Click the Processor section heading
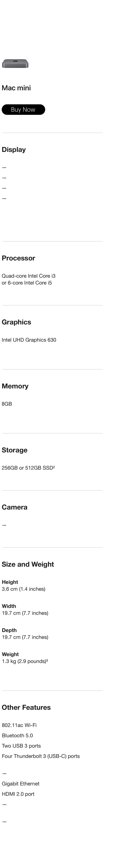The image size is (113, 868). [x=19, y=258]
